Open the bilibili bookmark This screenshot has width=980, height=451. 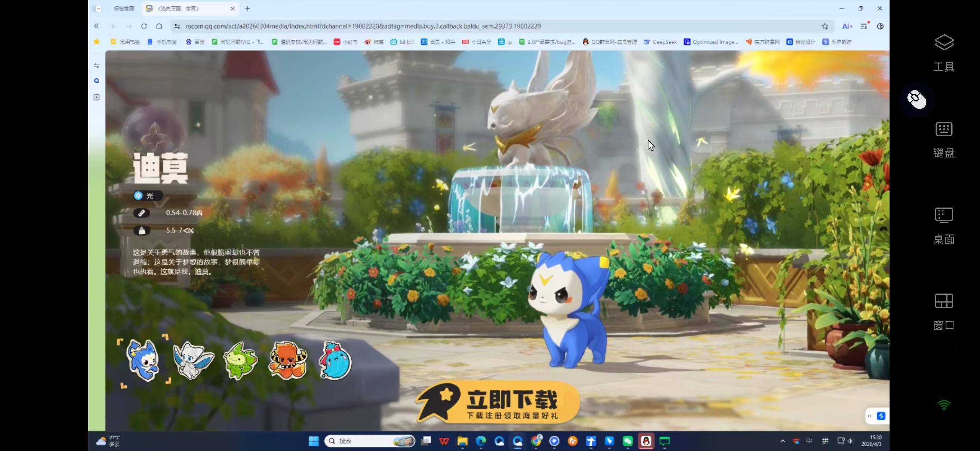(x=402, y=42)
